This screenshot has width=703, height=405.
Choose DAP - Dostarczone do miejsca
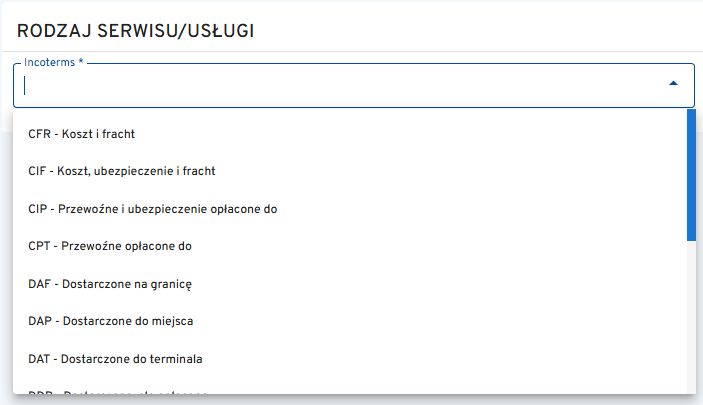coord(110,321)
